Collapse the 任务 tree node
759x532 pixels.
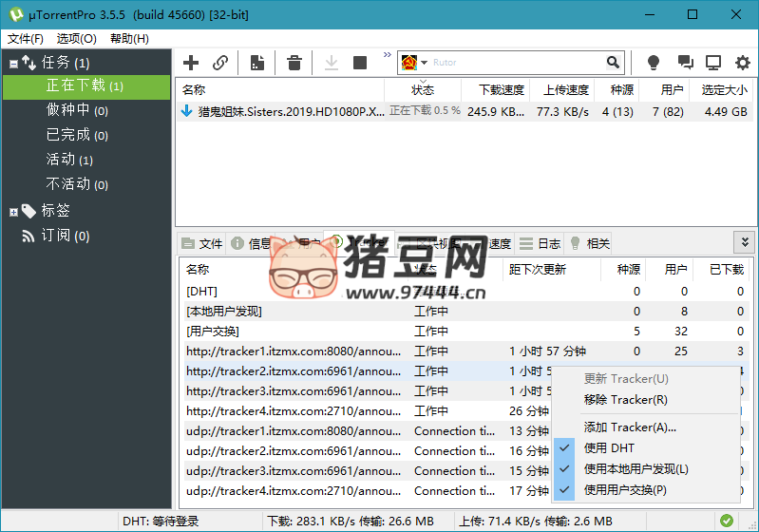pyautogui.click(x=13, y=64)
